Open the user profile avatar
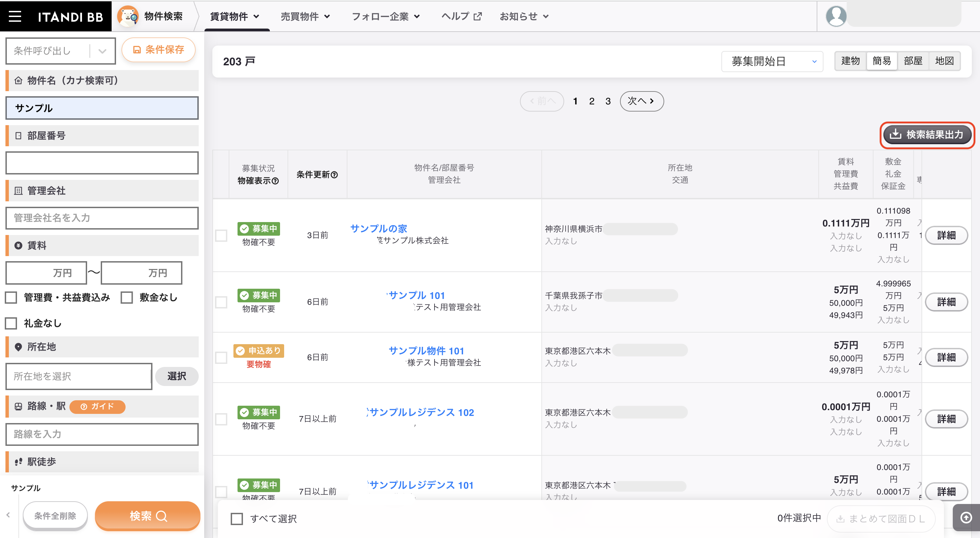The width and height of the screenshot is (980, 538). [x=836, y=16]
